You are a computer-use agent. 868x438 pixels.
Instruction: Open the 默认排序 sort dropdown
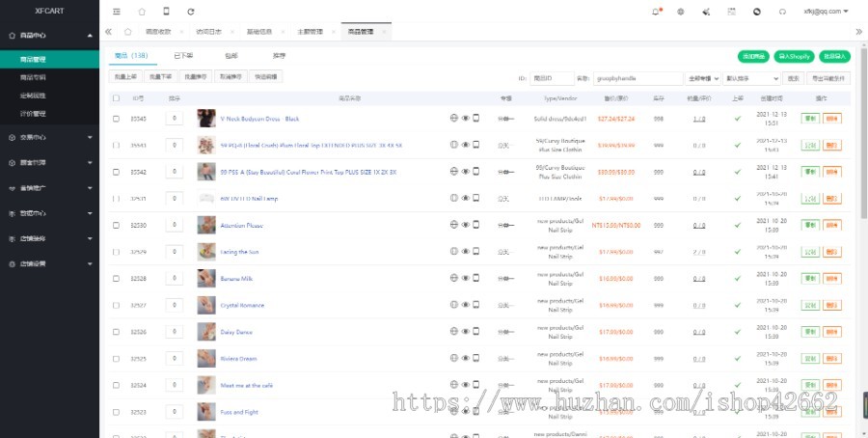(751, 79)
